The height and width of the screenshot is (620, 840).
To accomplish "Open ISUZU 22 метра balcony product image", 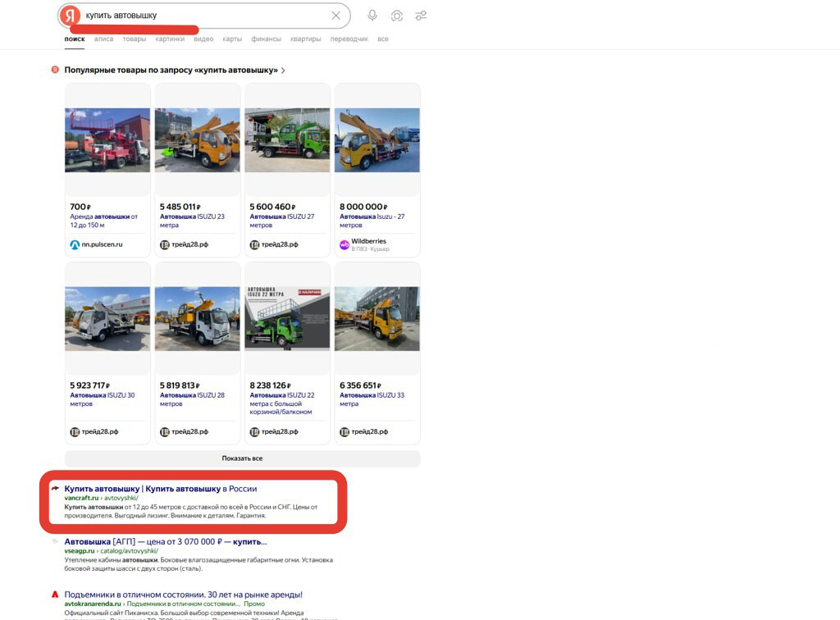I will click(x=287, y=319).
